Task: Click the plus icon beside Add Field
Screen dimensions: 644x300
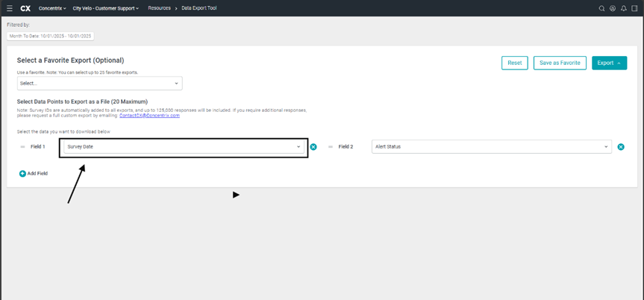Action: coord(22,173)
